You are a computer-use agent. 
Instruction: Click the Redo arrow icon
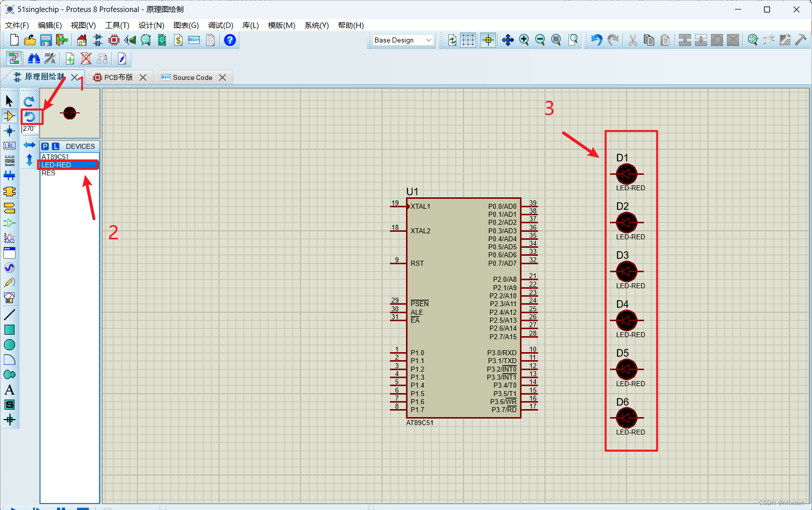pos(613,40)
